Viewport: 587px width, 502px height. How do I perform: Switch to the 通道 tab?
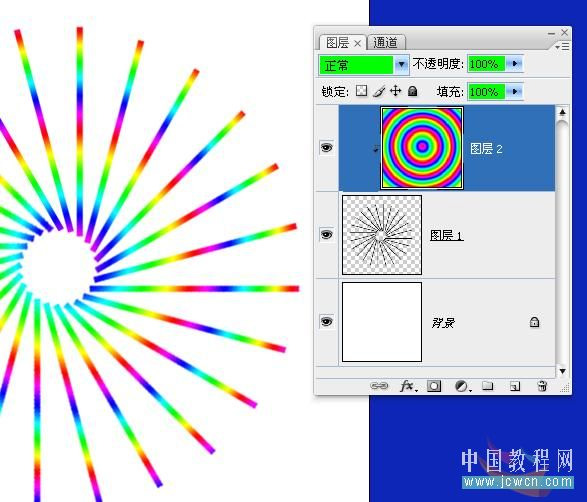pos(386,42)
